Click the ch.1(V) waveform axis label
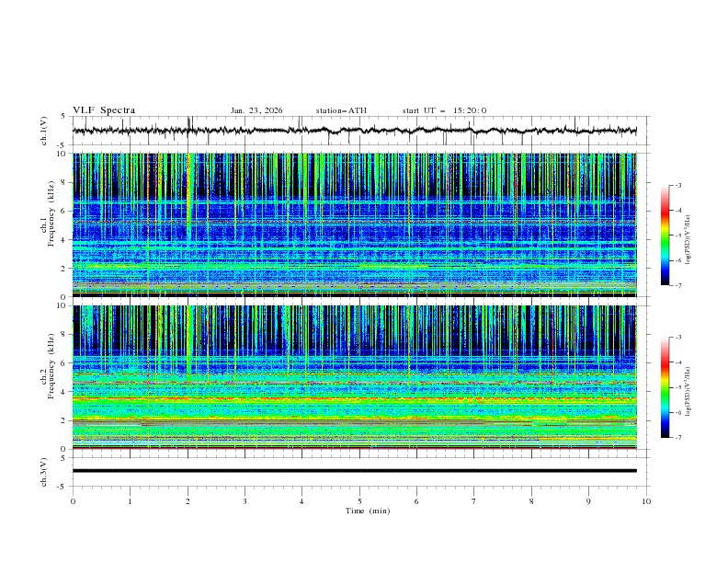This screenshot has height=563, width=728. [43, 131]
